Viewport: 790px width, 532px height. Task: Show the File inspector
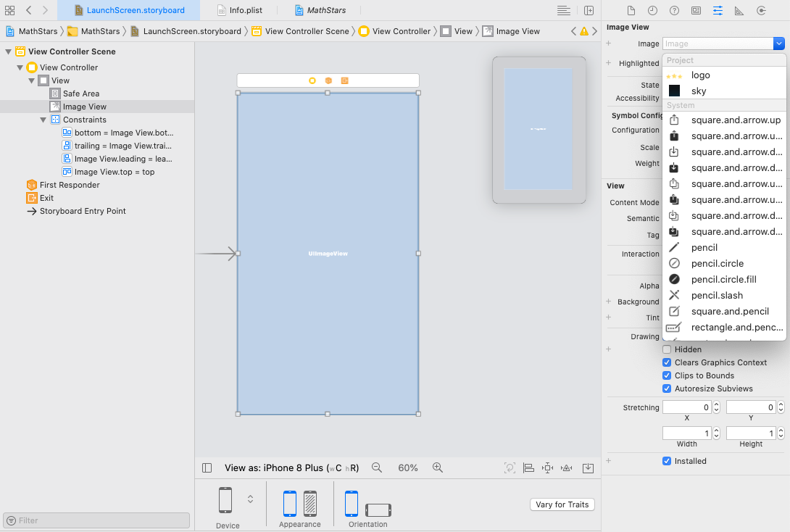point(631,11)
